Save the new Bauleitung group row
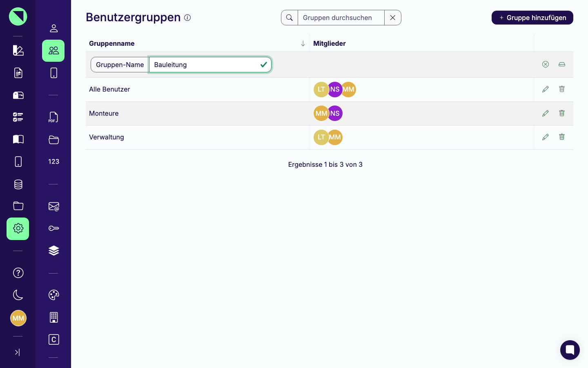588x368 pixels. click(562, 64)
